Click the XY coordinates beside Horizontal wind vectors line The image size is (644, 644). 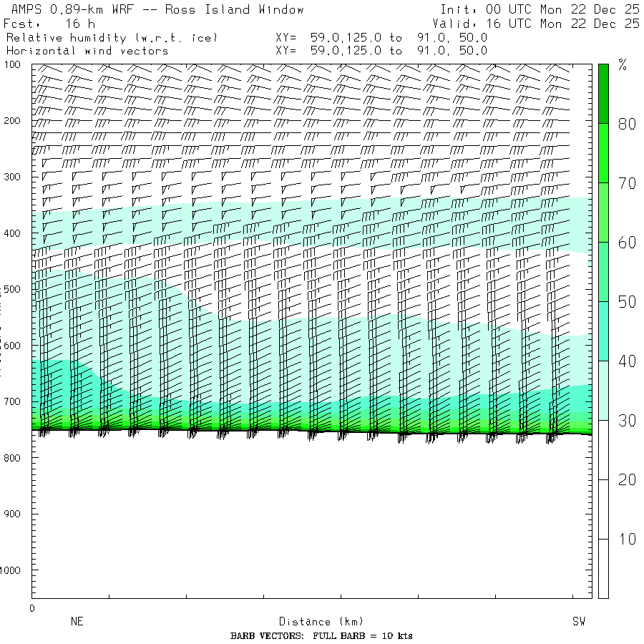pos(381,51)
